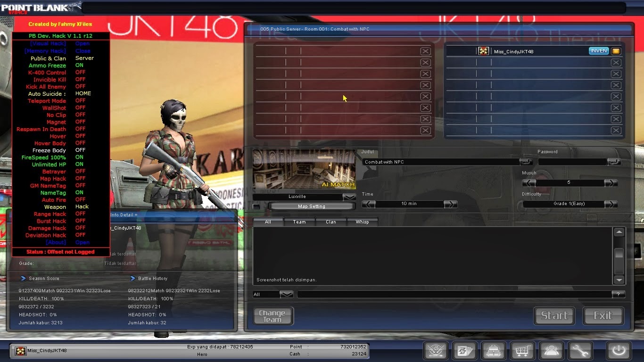Select the wrench Options icon
Screen dimensions: 644x362
pyautogui.click(x=580, y=351)
